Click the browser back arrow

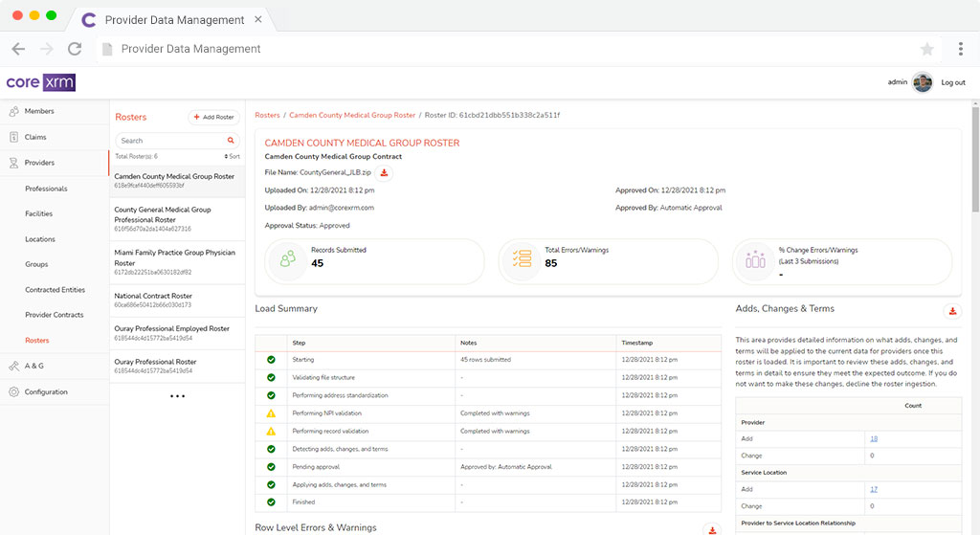[19, 49]
